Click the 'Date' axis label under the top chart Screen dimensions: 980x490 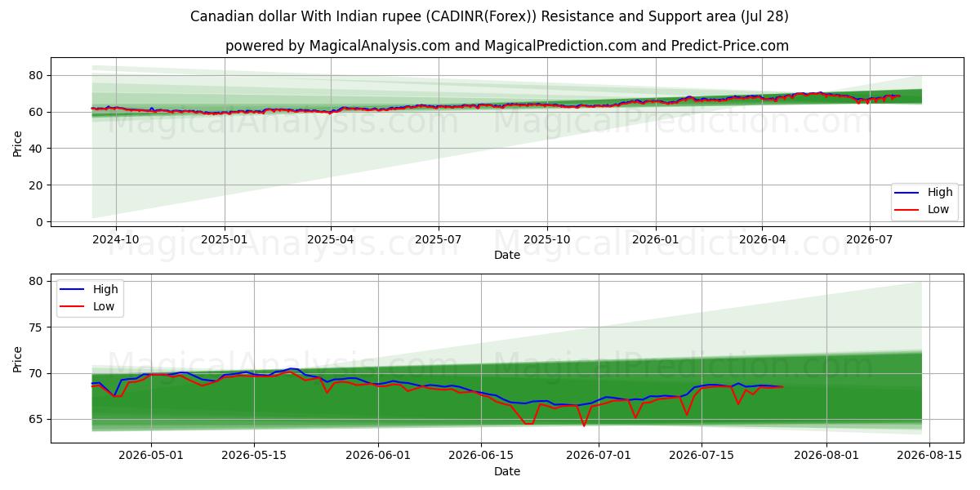[x=507, y=255]
